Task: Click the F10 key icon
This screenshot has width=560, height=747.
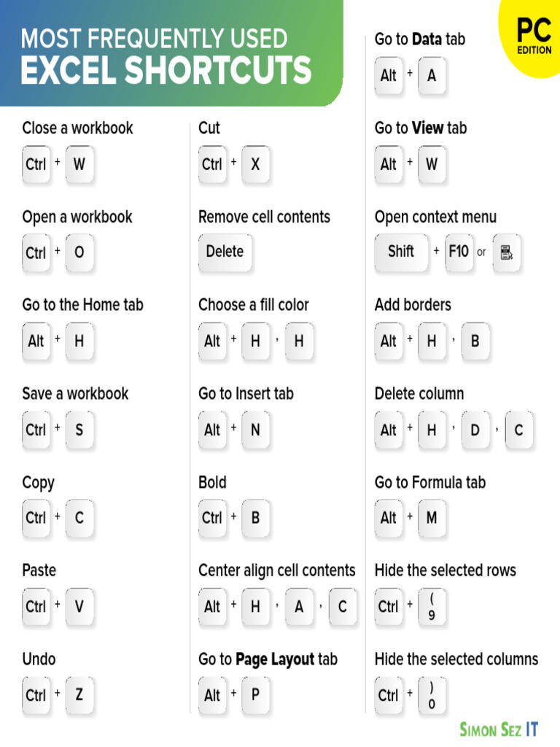Action: point(459,252)
